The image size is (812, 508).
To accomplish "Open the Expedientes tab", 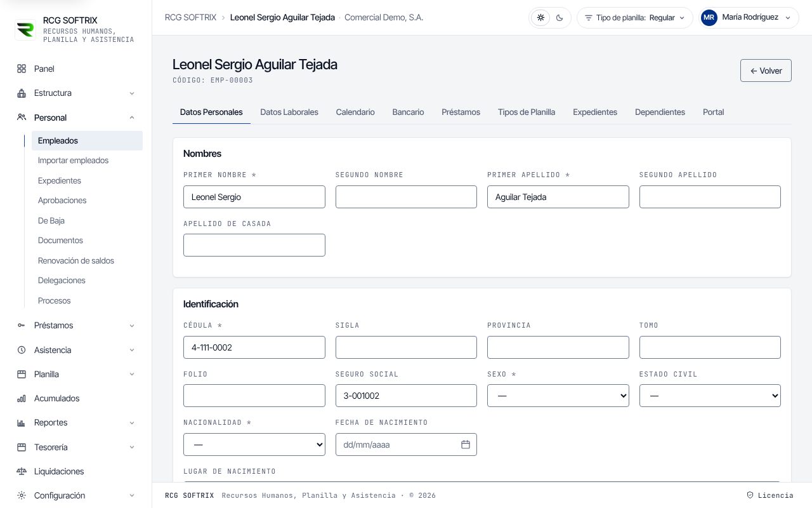I will tap(595, 112).
